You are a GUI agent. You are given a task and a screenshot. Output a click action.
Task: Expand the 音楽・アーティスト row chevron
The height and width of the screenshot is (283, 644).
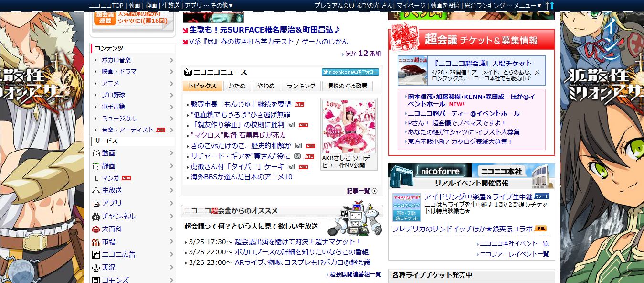pyautogui.click(x=171, y=130)
